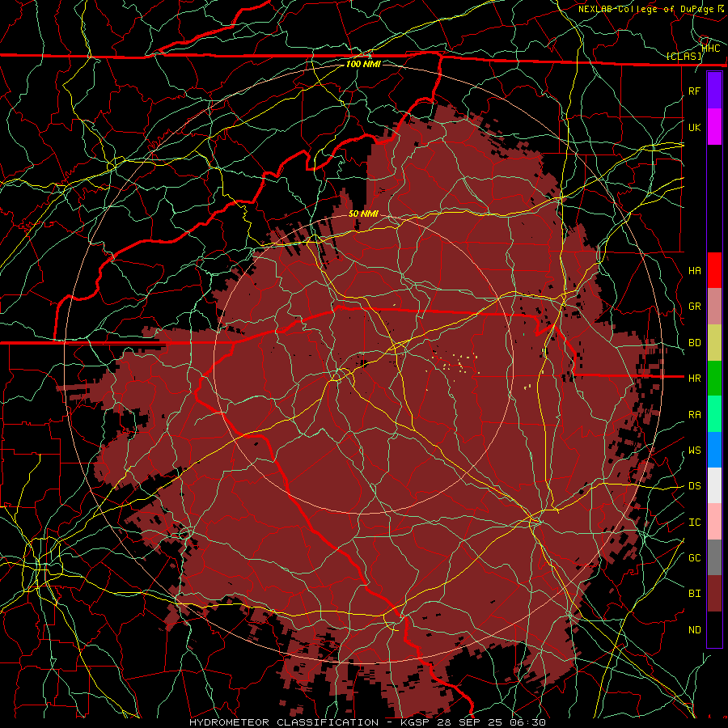Click the RA light-green legend swatch

[714, 414]
